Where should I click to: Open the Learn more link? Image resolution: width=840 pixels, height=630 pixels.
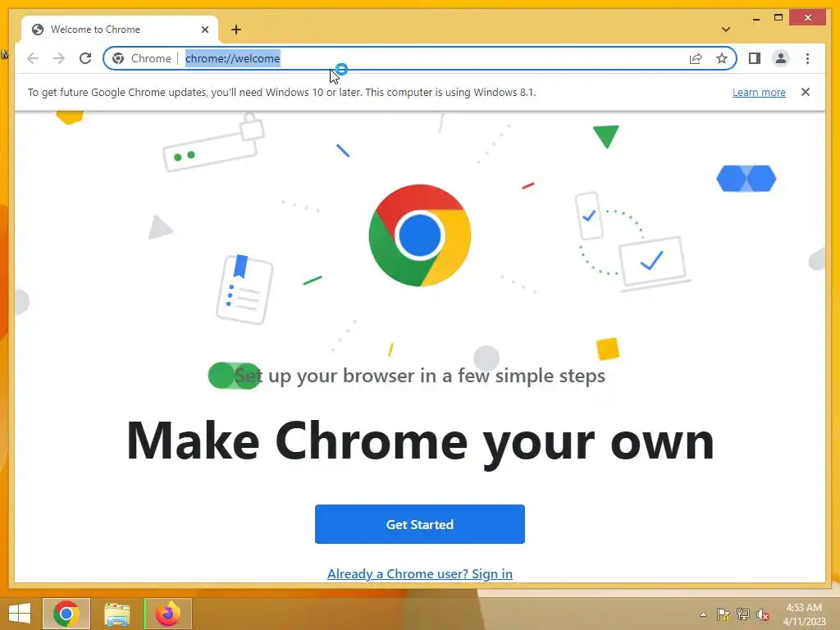759,92
